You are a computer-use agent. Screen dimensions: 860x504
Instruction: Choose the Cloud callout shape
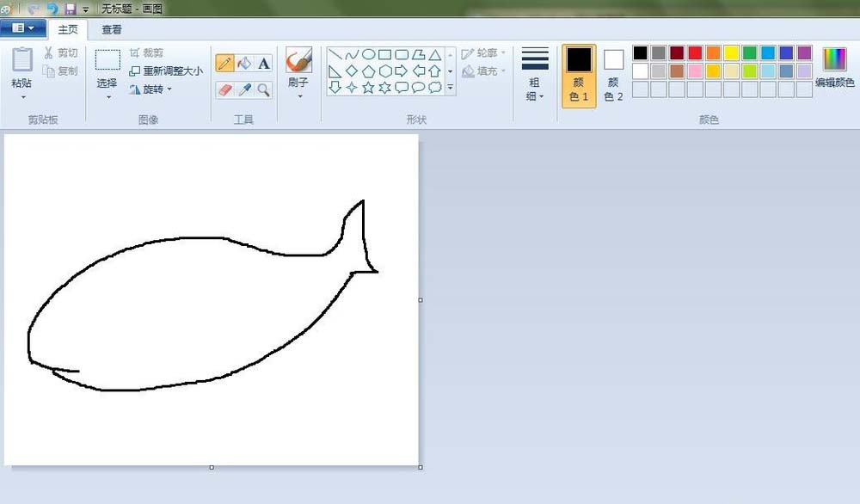point(435,87)
